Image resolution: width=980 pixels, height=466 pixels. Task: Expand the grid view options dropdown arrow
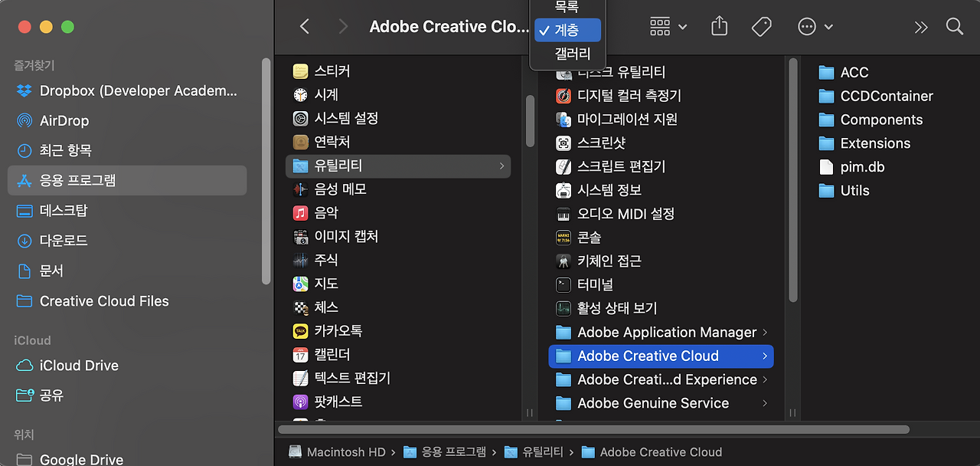684,26
